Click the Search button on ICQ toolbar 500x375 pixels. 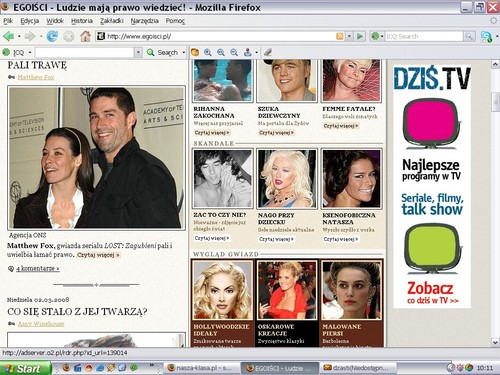(163, 52)
